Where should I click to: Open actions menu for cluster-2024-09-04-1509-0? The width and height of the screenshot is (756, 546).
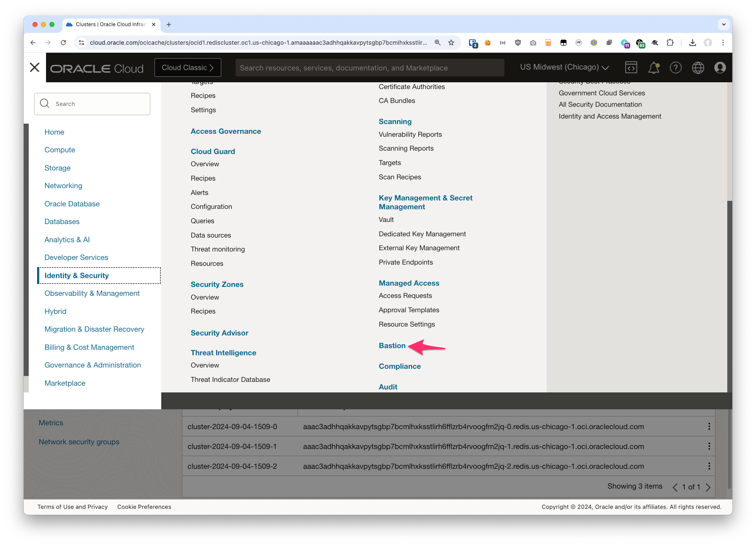pos(709,427)
